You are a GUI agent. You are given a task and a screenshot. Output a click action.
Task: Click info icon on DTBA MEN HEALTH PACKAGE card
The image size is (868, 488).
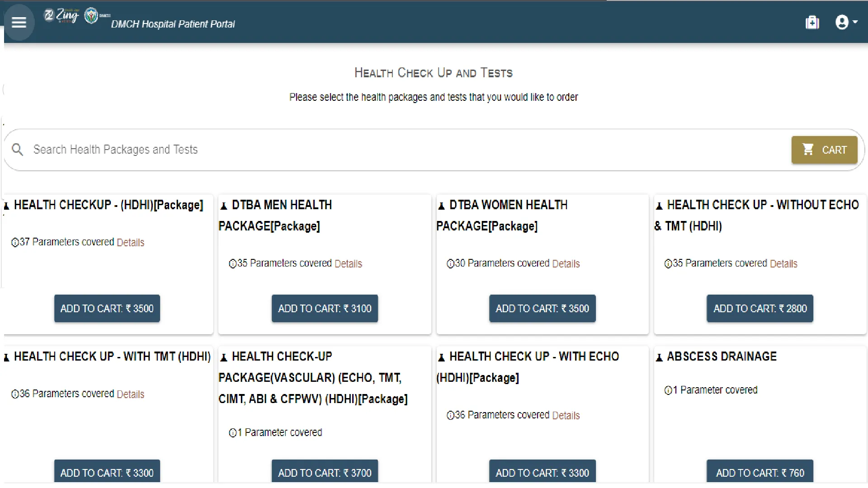(233, 264)
